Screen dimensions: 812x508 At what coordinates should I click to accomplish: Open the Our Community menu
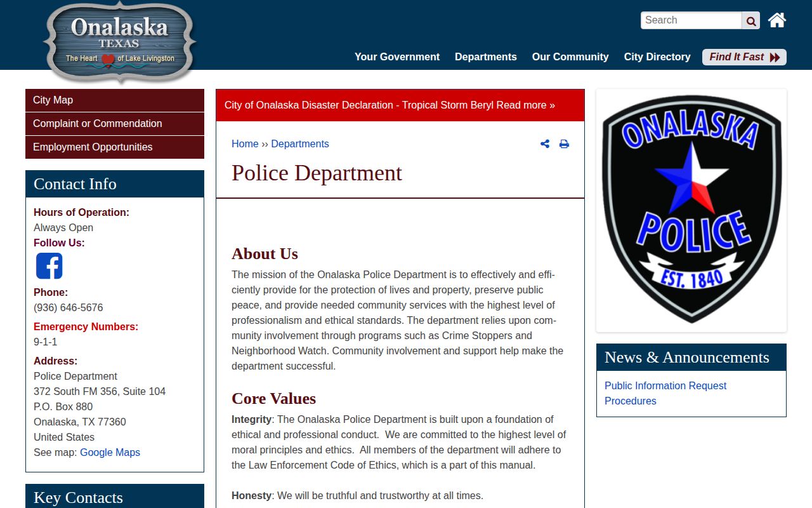pyautogui.click(x=570, y=57)
